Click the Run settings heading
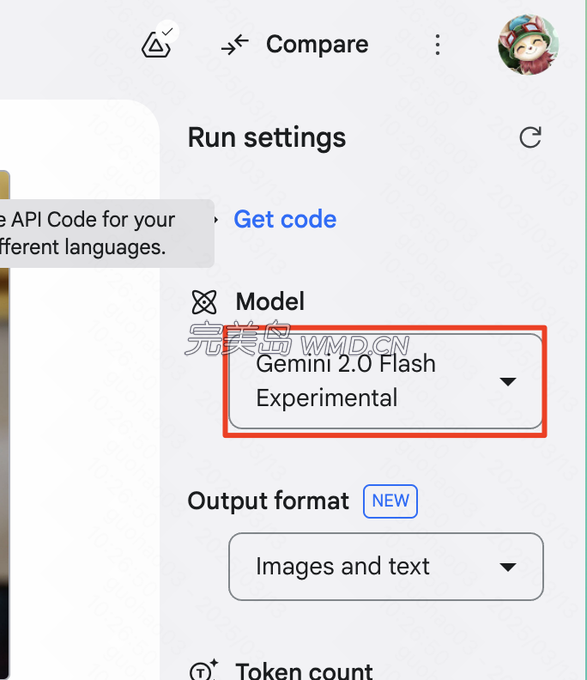 pyautogui.click(x=267, y=137)
